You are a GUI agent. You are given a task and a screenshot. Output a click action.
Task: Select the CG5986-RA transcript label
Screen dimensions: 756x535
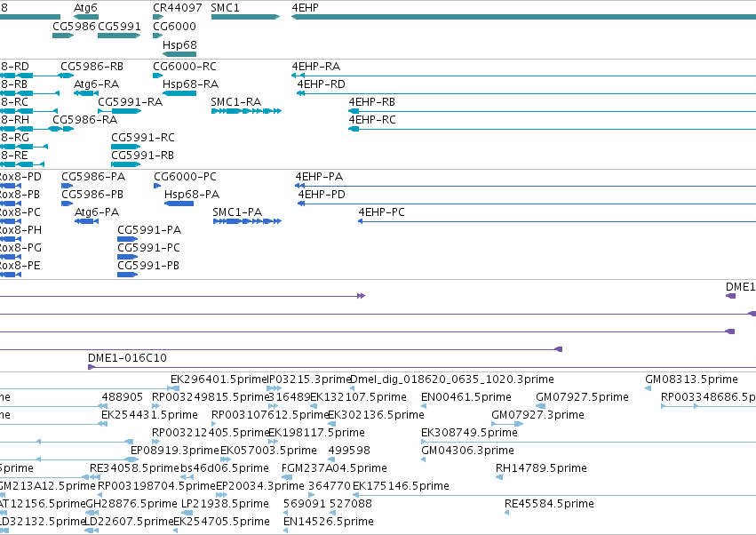tap(85, 120)
